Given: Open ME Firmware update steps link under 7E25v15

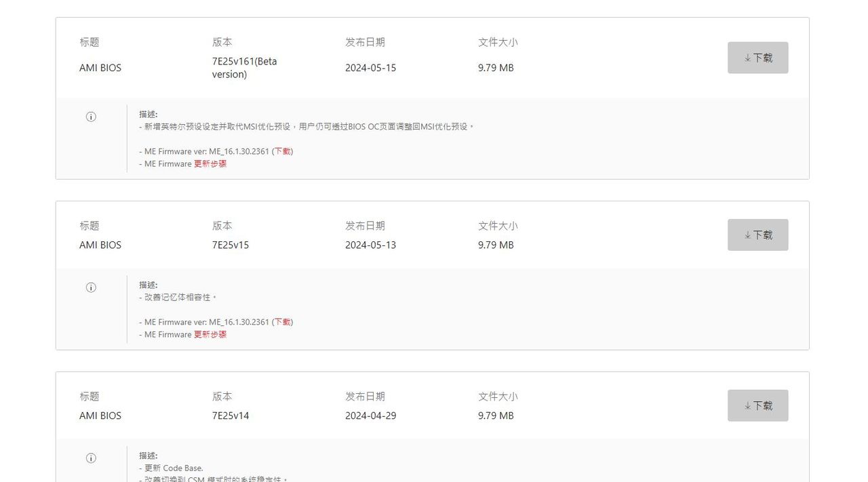Looking at the screenshot, I should click(210, 334).
